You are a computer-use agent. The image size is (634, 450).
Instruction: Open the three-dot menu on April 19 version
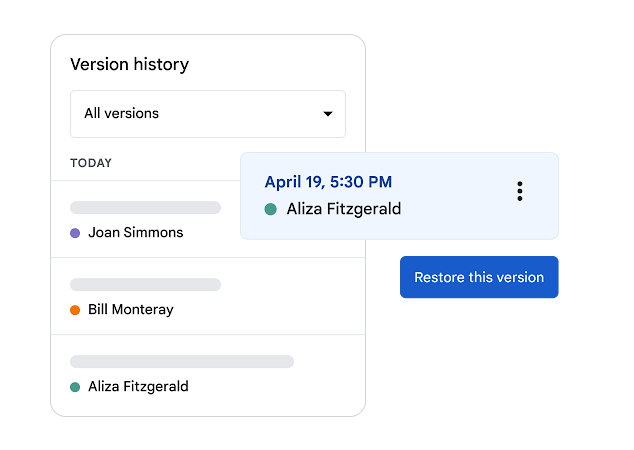(x=520, y=191)
